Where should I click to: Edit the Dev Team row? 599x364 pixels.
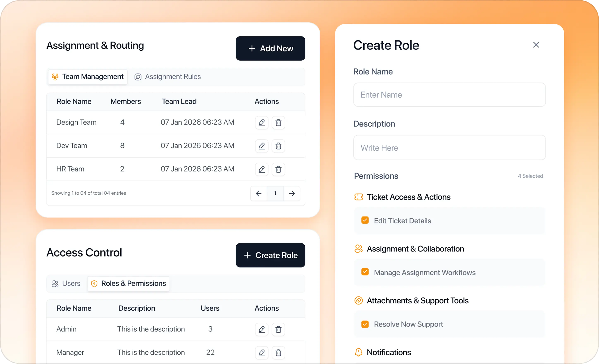pyautogui.click(x=262, y=146)
